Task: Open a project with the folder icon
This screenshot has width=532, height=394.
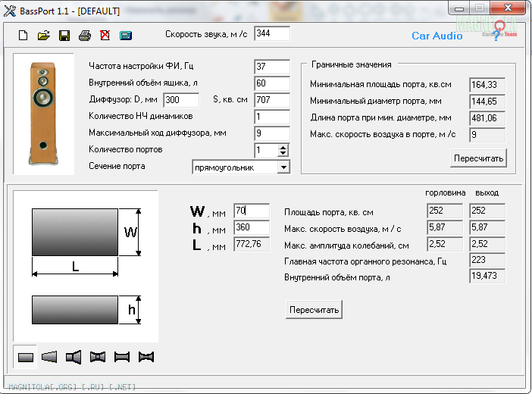Action: coord(44,36)
